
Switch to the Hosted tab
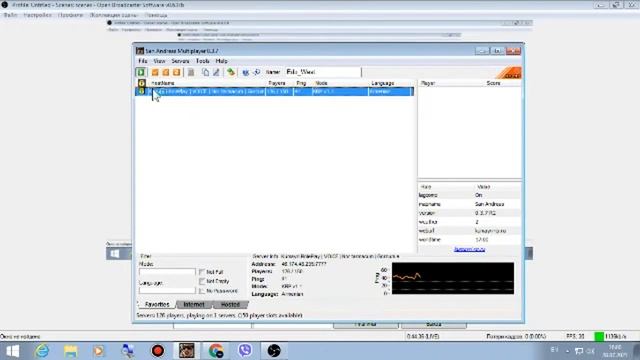click(230, 304)
